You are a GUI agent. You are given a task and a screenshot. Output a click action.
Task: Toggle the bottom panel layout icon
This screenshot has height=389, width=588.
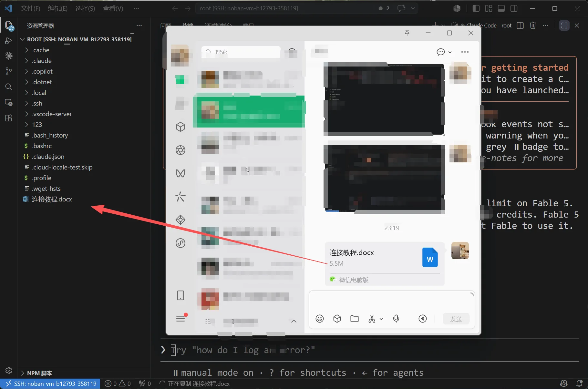501,8
